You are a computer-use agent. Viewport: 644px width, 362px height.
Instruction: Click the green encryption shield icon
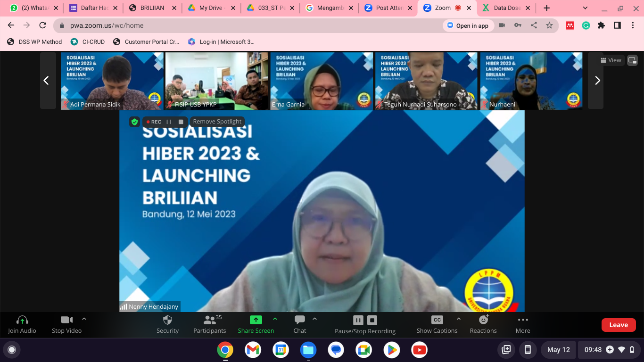(x=134, y=122)
